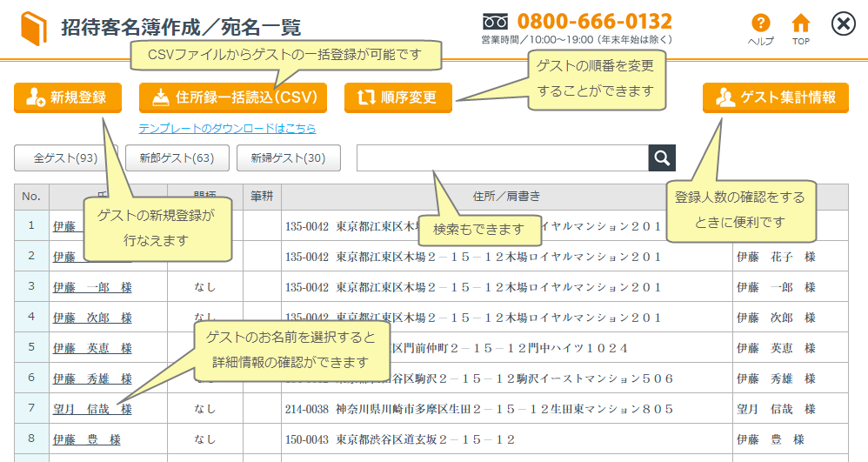Close the page with the X icon
This screenshot has width=868, height=462.
click(x=843, y=23)
